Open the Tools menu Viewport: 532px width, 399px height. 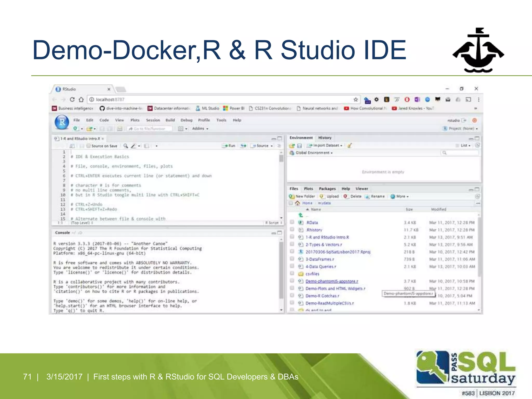point(221,120)
